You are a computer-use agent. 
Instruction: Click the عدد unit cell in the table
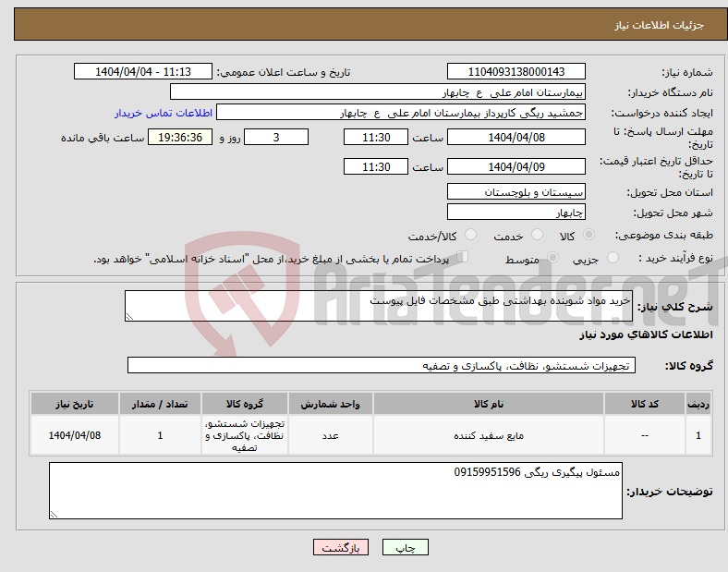330,435
